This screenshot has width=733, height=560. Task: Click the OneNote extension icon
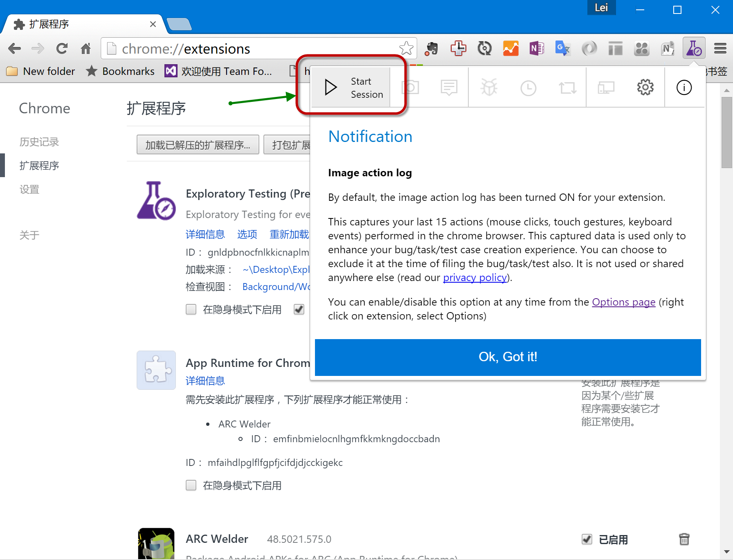[x=537, y=49]
